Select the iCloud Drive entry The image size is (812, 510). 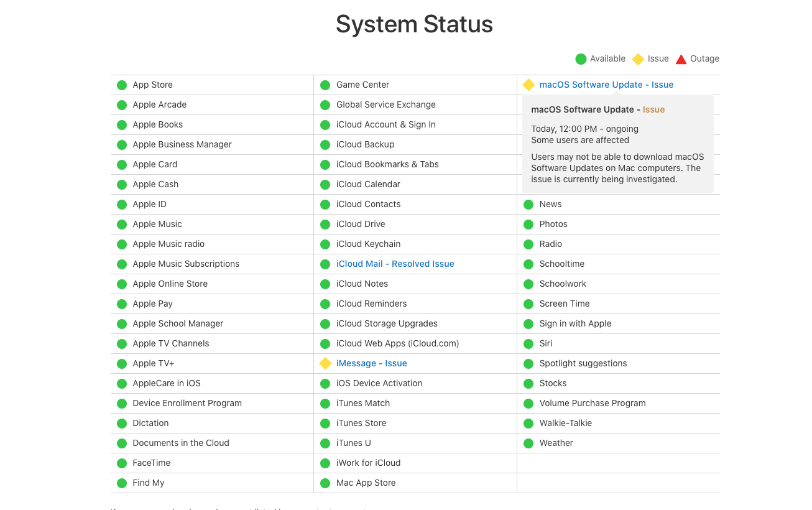[361, 224]
